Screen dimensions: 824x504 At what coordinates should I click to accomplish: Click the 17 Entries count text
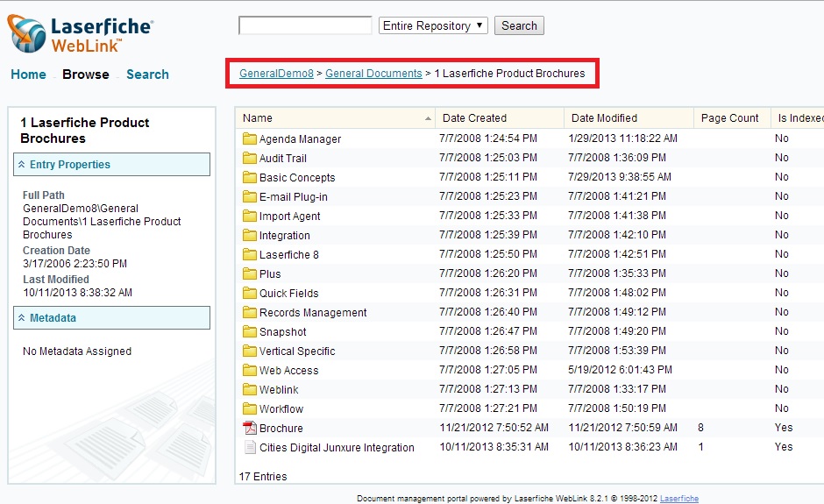click(x=263, y=477)
